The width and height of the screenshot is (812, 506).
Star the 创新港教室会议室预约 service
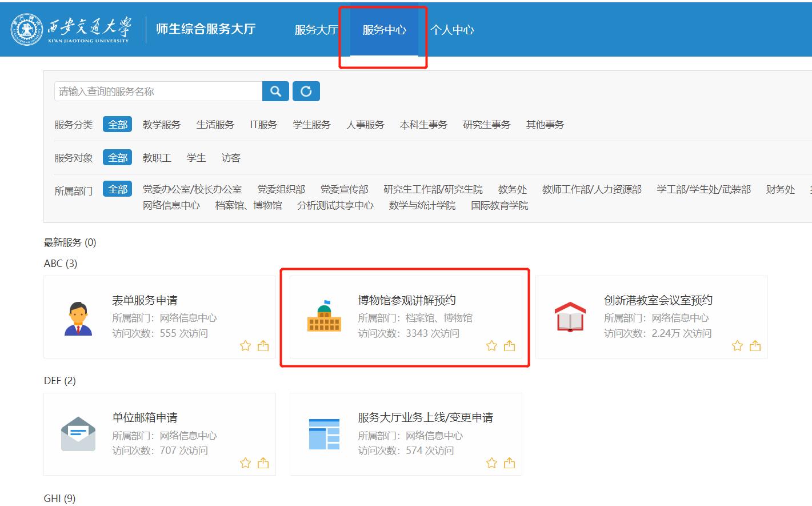tap(737, 346)
